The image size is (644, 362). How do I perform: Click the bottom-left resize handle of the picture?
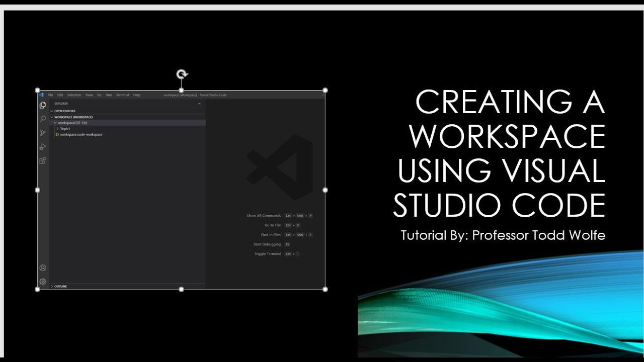pyautogui.click(x=37, y=289)
